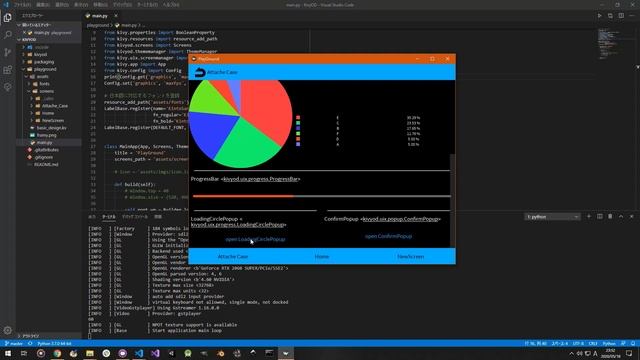
Task: Open purple Visual Studio taskbar icon
Action: [155, 353]
